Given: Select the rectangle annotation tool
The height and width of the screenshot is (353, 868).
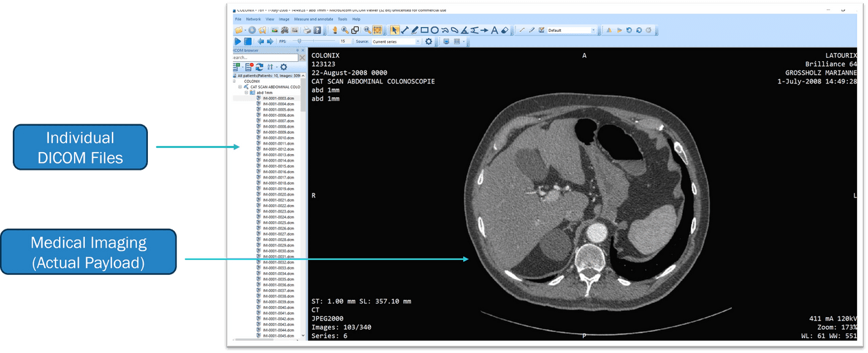Looking at the screenshot, I should [x=425, y=30].
